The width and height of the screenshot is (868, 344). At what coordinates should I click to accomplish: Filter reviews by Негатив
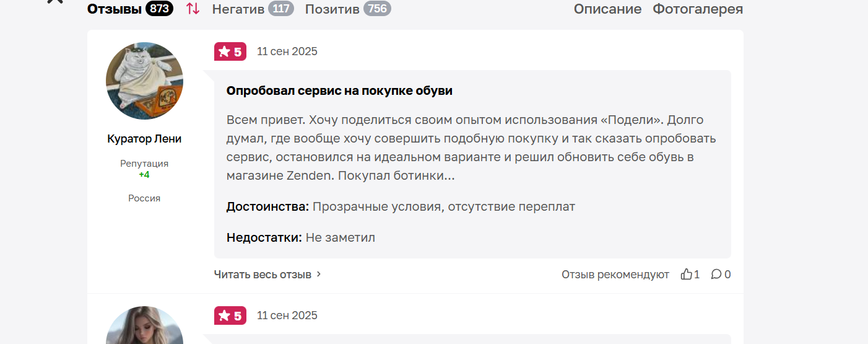click(x=238, y=9)
